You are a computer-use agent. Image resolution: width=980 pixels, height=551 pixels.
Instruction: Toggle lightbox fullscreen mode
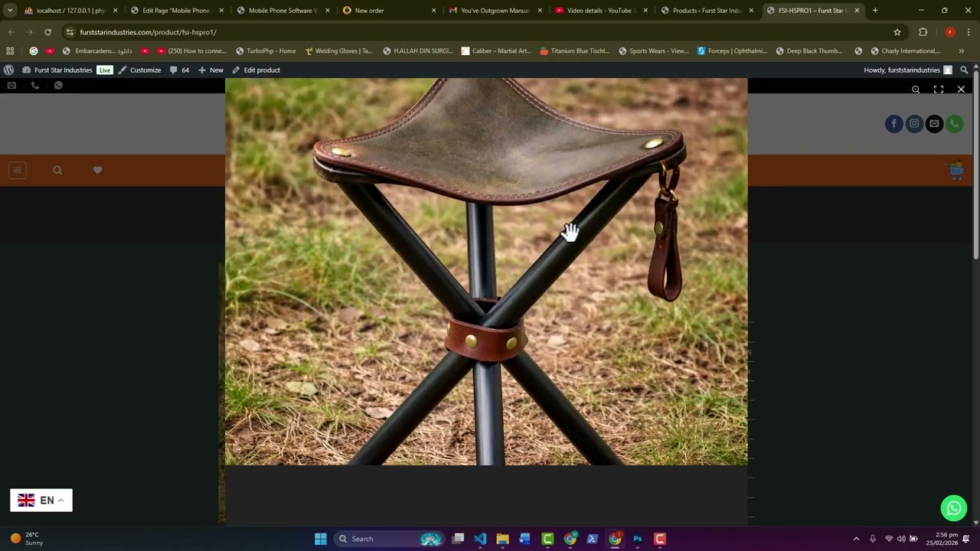(939, 90)
